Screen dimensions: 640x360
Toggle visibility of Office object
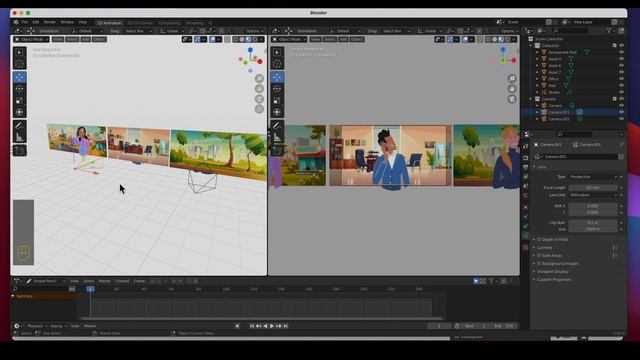tap(621, 79)
